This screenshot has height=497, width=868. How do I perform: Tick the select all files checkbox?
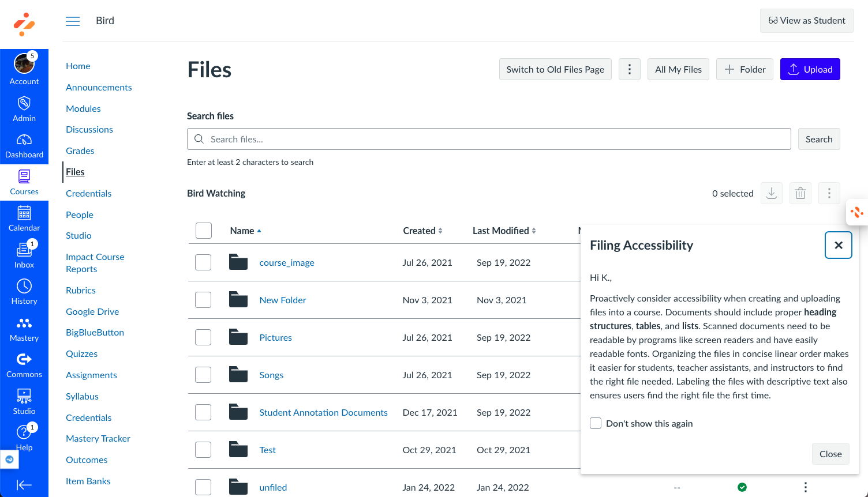coord(204,231)
